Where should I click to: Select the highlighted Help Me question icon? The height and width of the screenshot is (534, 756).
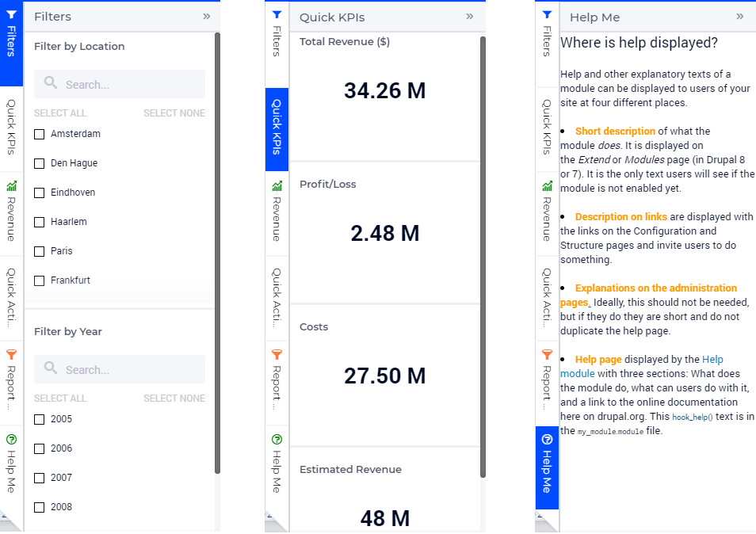point(547,437)
